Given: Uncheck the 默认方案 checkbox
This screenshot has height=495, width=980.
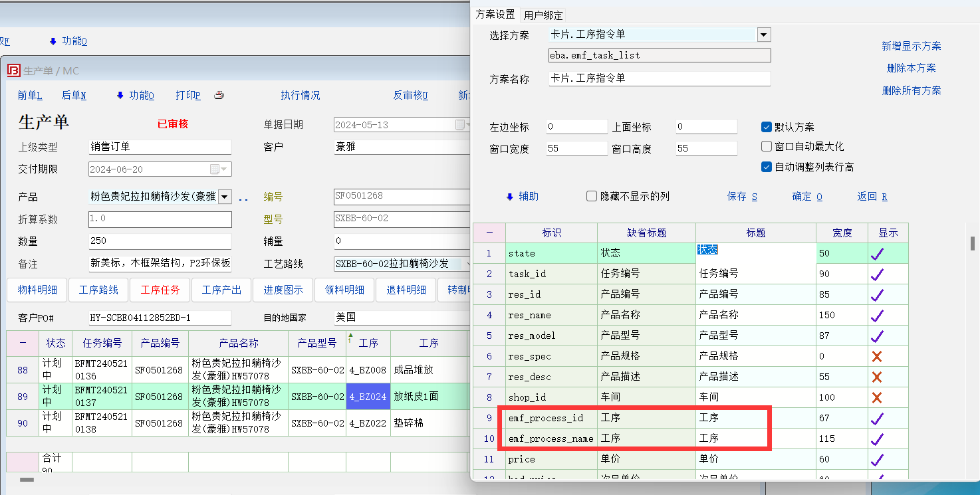Looking at the screenshot, I should 767,127.
